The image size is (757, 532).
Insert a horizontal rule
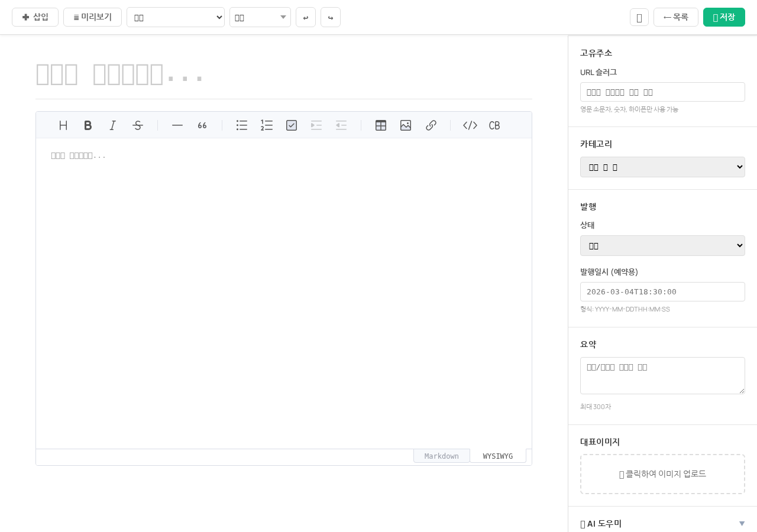coord(177,125)
